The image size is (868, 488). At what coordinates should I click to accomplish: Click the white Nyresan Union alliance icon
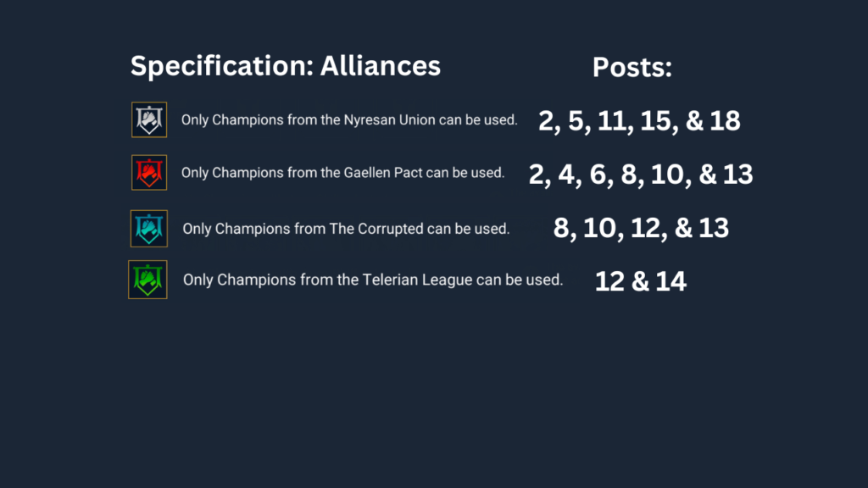tap(149, 119)
